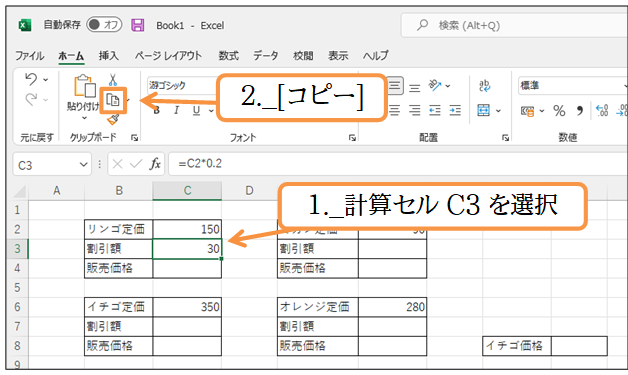Open the 挿入 ribbon tab
Viewport: 628px width, 375px height.
point(109,55)
